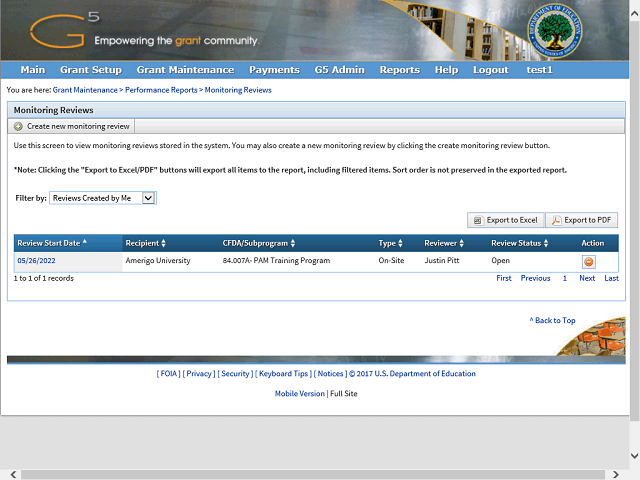640x480 pixels.
Task: Sort table by Type column
Action: point(390,243)
